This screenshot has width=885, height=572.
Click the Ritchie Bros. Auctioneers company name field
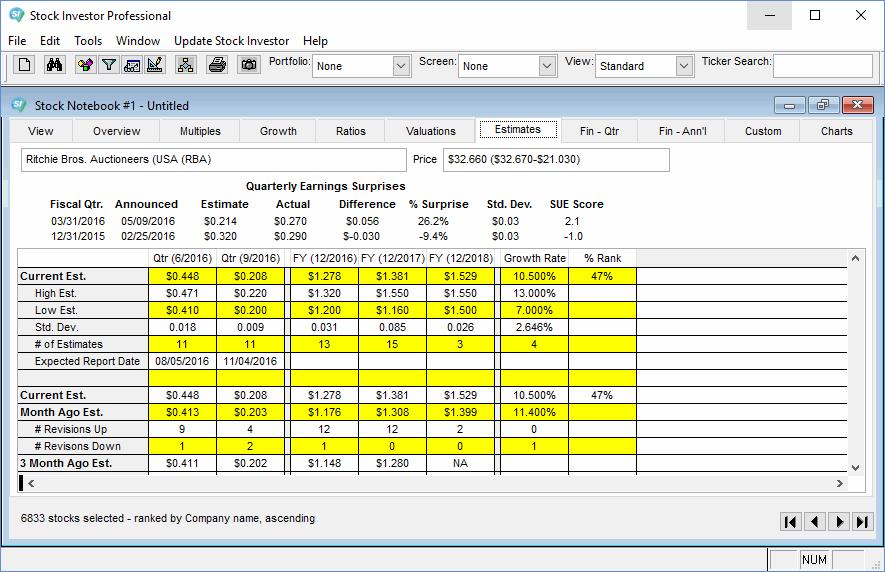coord(213,160)
